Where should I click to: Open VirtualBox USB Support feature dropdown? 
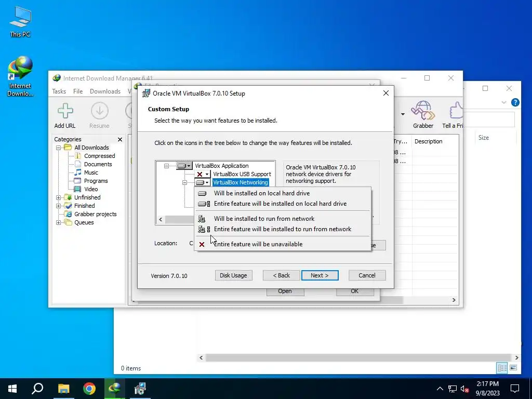click(x=203, y=175)
